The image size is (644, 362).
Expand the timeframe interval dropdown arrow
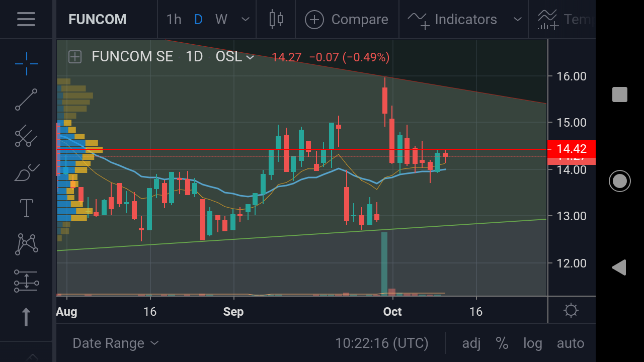[x=246, y=19]
